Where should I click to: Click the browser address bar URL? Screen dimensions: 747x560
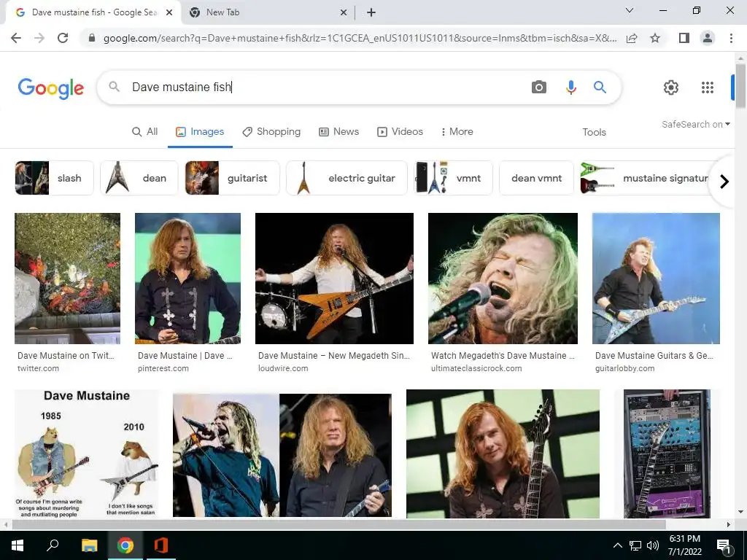(360, 38)
